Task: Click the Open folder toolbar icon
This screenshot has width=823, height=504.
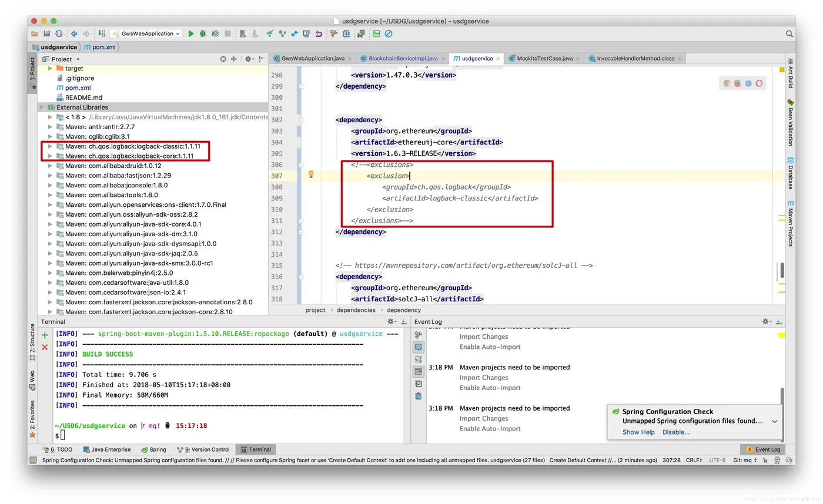Action: click(35, 33)
